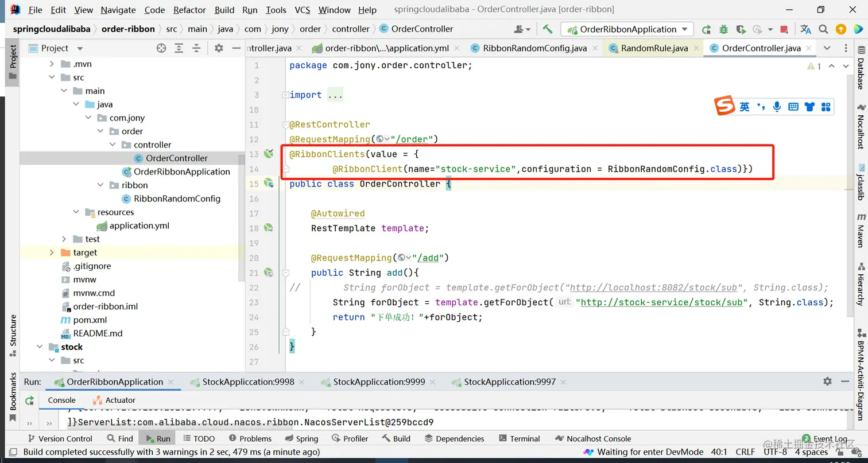Minimize the Run tool window
The image size is (868, 463).
click(846, 381)
